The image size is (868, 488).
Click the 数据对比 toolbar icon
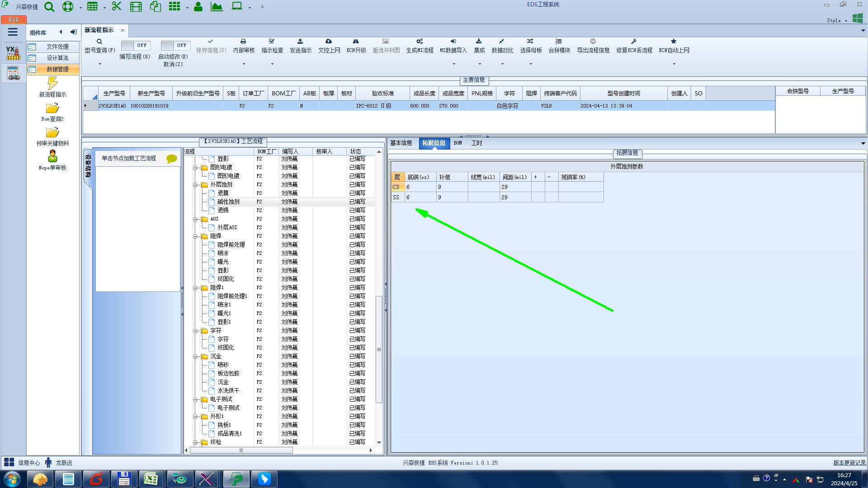pyautogui.click(x=502, y=42)
